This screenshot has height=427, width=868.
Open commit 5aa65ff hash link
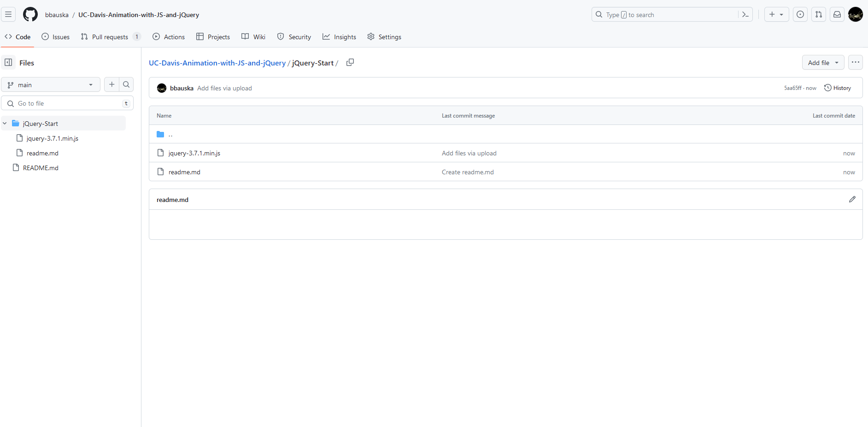(792, 88)
